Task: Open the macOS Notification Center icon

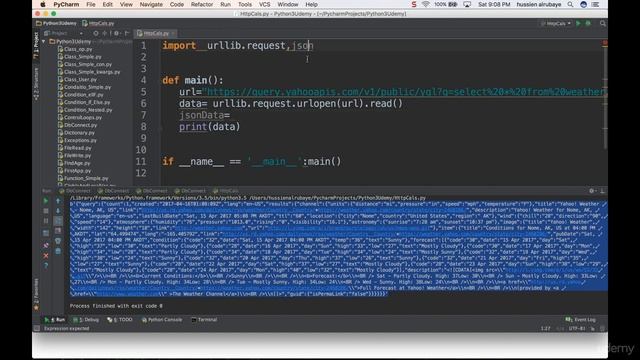Action: pyautogui.click(x=596, y=4)
